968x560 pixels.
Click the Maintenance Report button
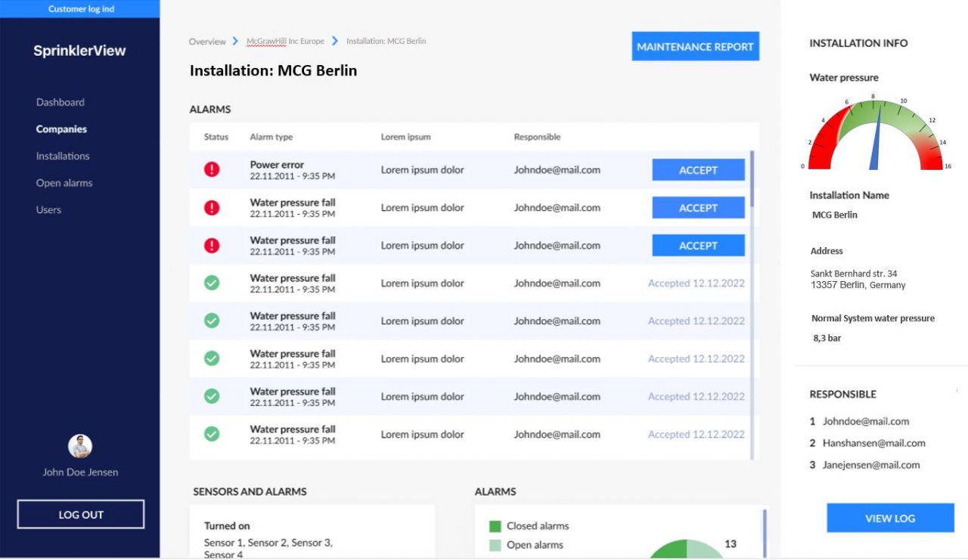pos(695,46)
